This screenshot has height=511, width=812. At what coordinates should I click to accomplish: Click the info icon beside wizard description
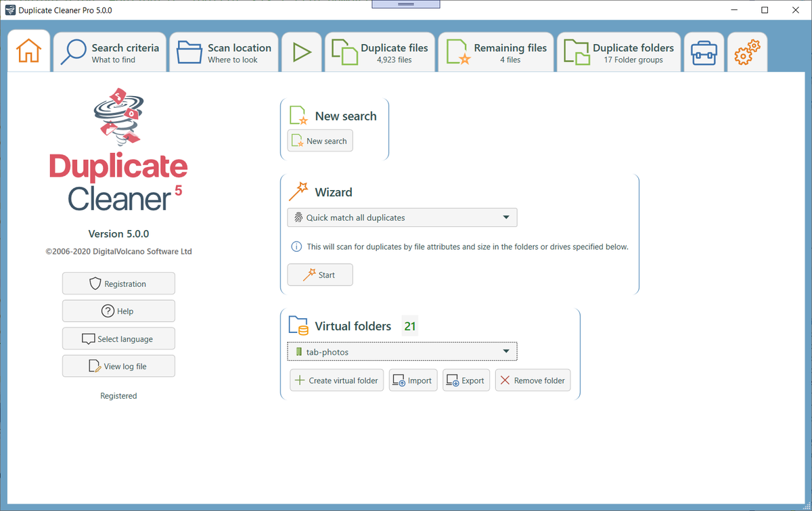pos(296,246)
